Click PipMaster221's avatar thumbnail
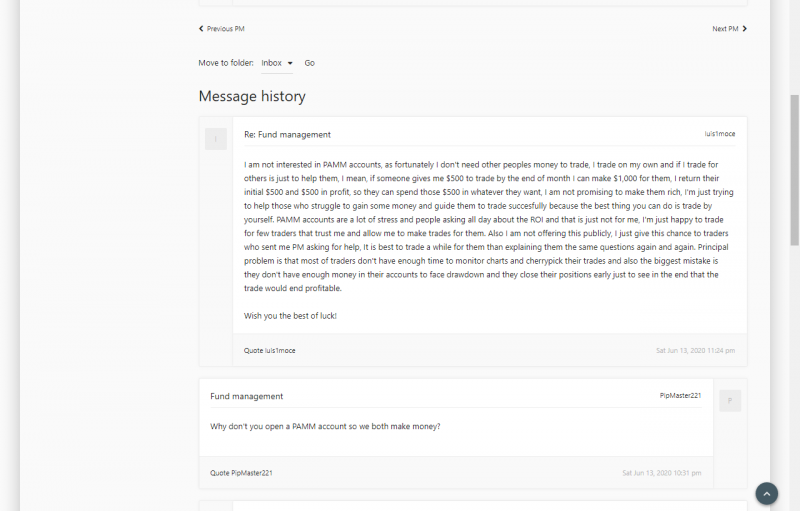Image resolution: width=800 pixels, height=511 pixels. (730, 401)
